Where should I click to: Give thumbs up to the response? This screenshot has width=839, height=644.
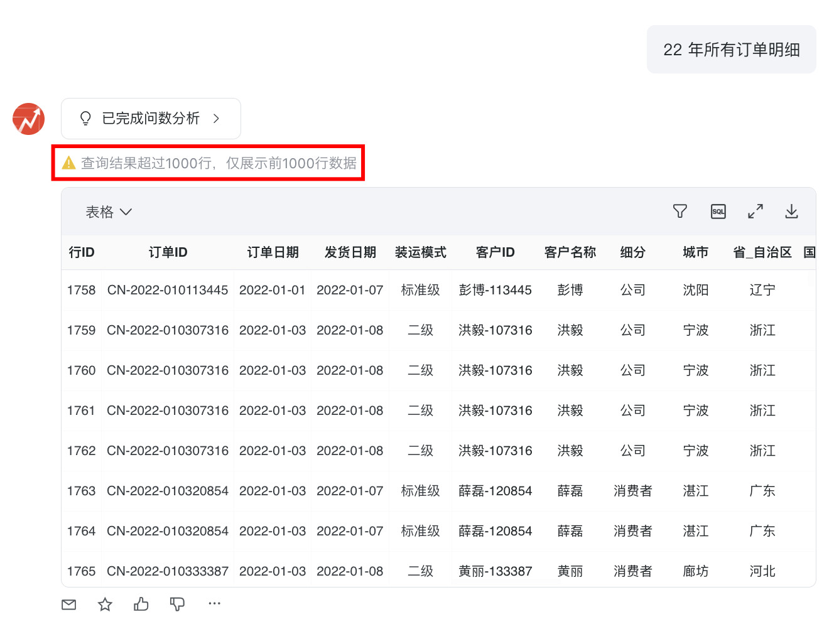tap(141, 604)
